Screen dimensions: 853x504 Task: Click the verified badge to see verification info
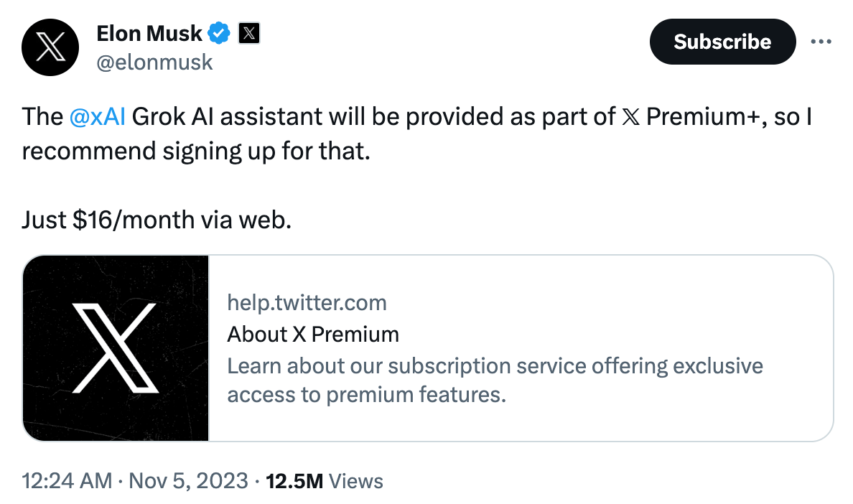pyautogui.click(x=219, y=33)
